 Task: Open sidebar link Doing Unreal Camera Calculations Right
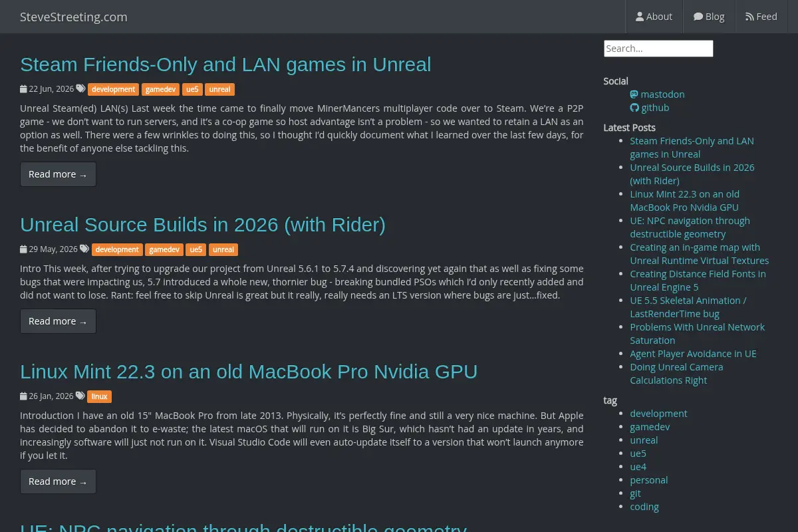point(677,374)
